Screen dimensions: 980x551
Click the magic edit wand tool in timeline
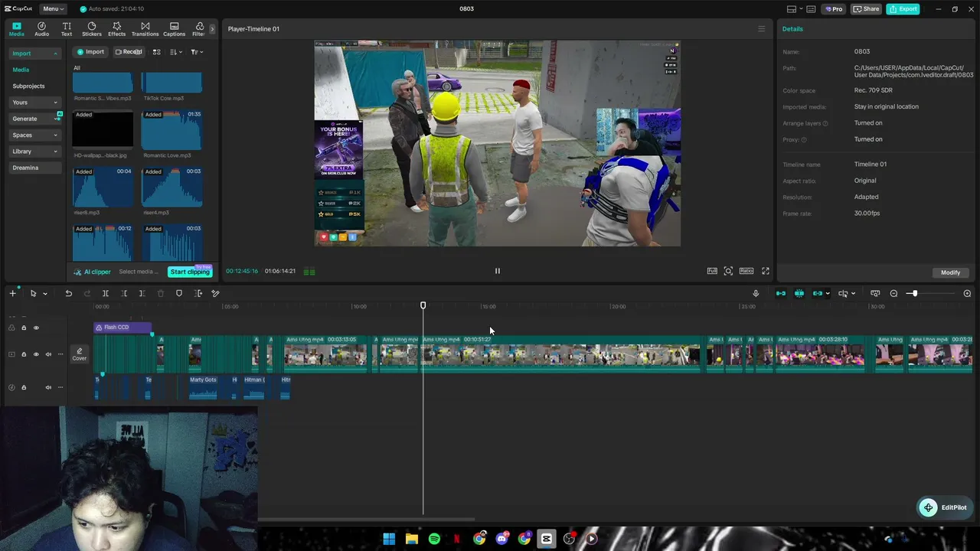pyautogui.click(x=216, y=293)
